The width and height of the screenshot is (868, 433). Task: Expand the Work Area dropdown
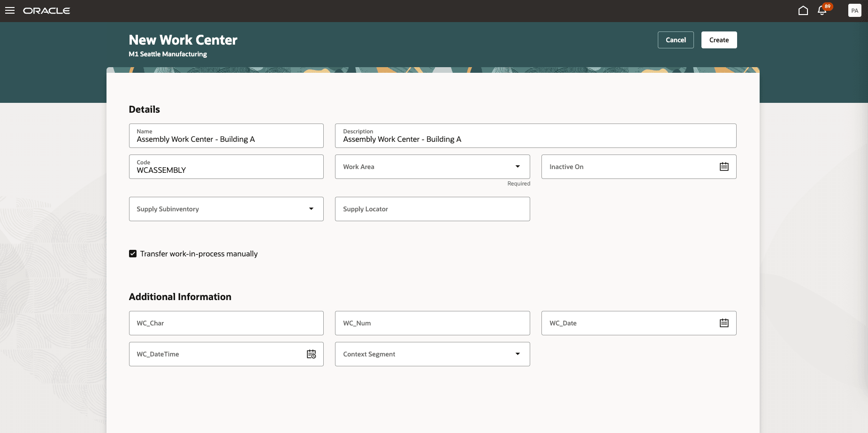tap(518, 166)
